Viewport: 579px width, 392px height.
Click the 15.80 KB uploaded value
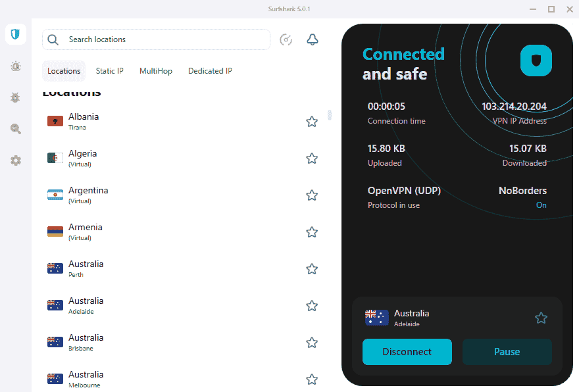386,149
